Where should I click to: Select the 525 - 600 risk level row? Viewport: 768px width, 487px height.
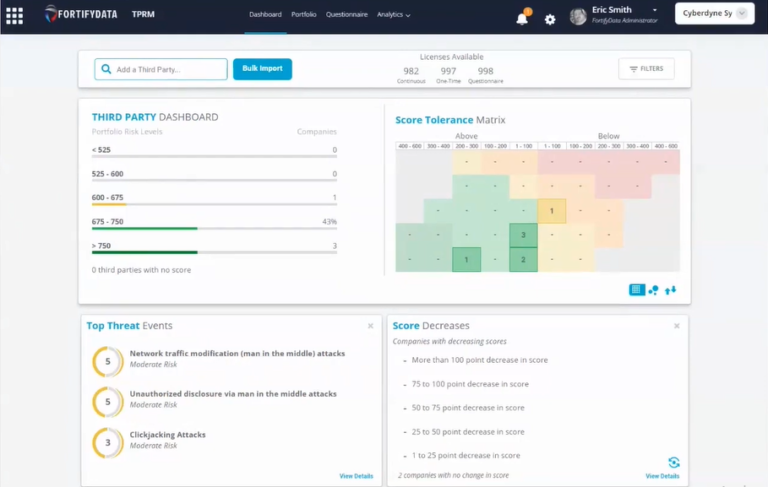[214, 175]
